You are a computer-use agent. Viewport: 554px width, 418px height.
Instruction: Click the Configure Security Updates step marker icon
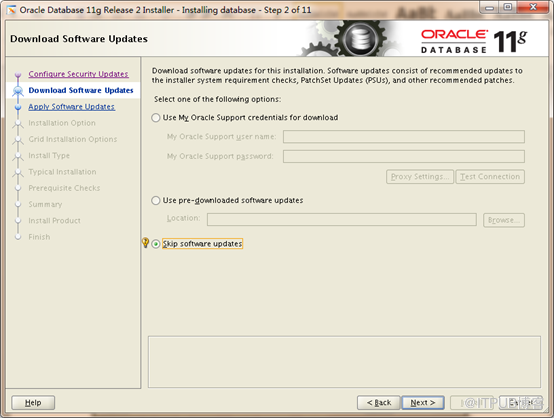coord(18,75)
